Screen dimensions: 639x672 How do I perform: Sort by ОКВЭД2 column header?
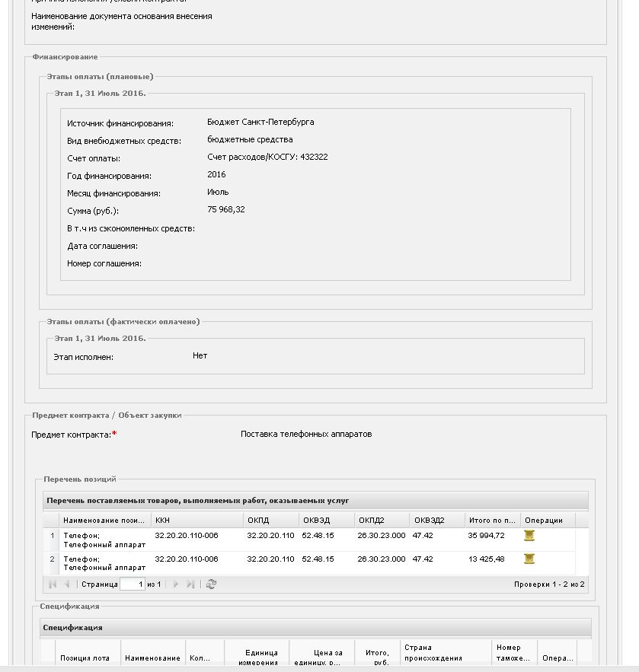[x=437, y=521]
